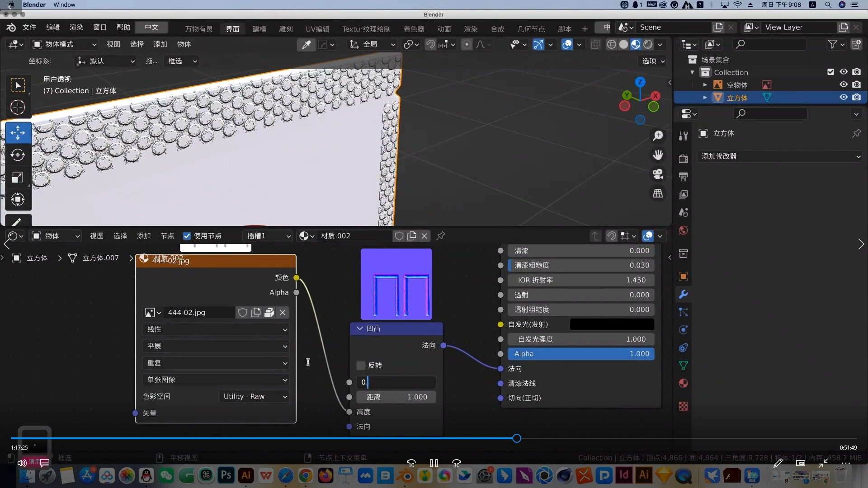Select the Scale tool
The image size is (868, 488).
click(x=18, y=177)
